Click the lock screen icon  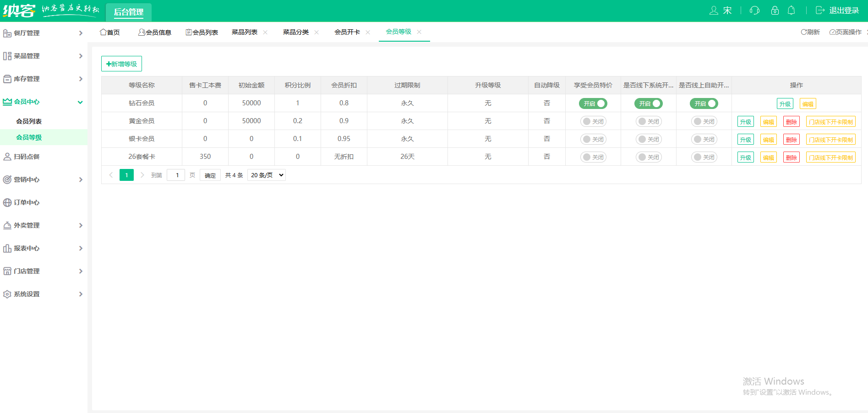[775, 11]
